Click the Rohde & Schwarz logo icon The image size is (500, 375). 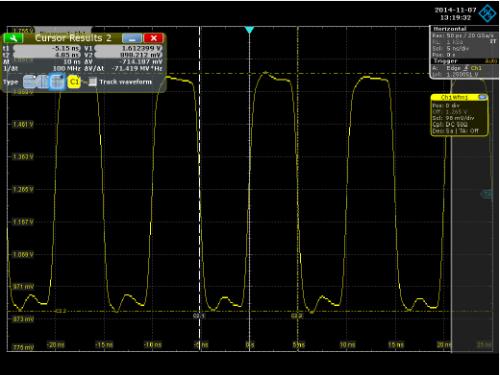pos(488,13)
